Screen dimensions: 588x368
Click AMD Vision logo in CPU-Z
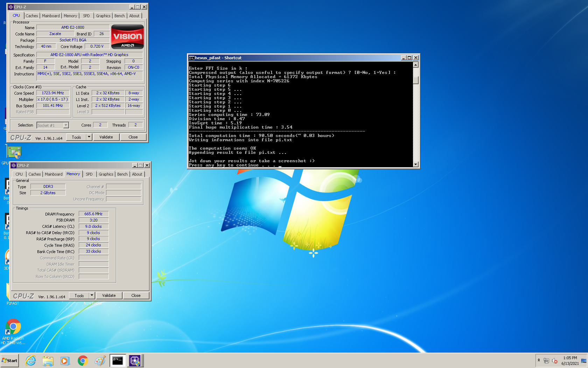click(x=127, y=36)
